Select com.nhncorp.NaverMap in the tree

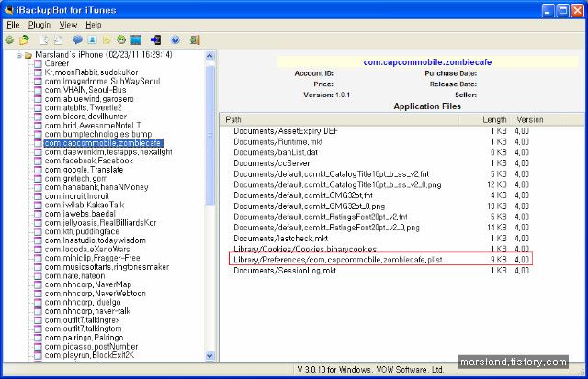point(88,284)
